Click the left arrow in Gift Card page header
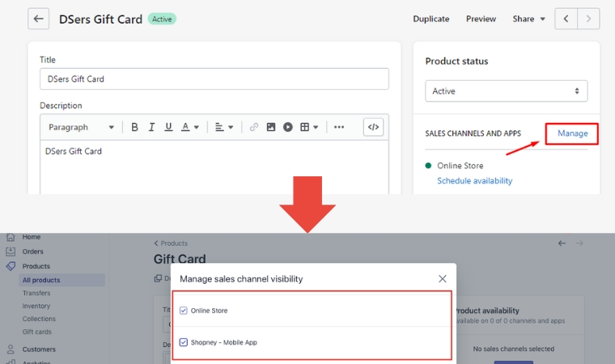The height and width of the screenshot is (364, 615). pyautogui.click(x=562, y=243)
